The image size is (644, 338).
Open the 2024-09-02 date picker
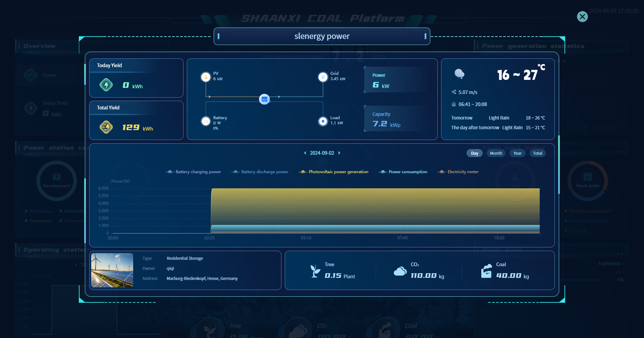322,153
